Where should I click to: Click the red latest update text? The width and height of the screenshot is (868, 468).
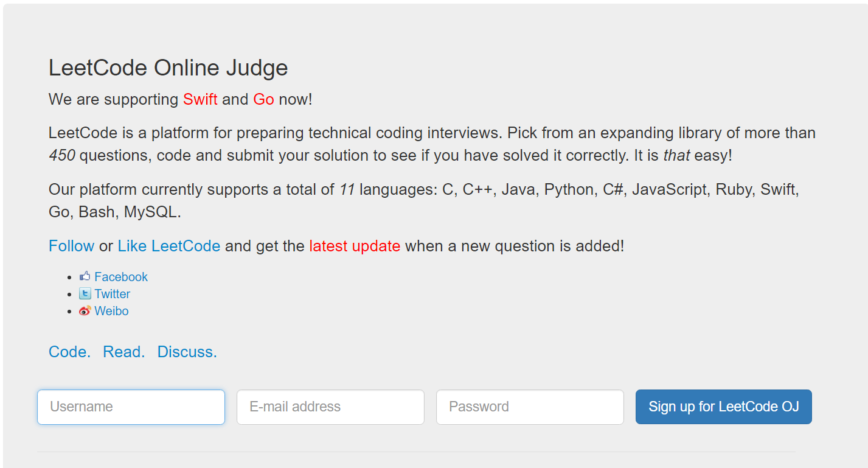(x=355, y=246)
